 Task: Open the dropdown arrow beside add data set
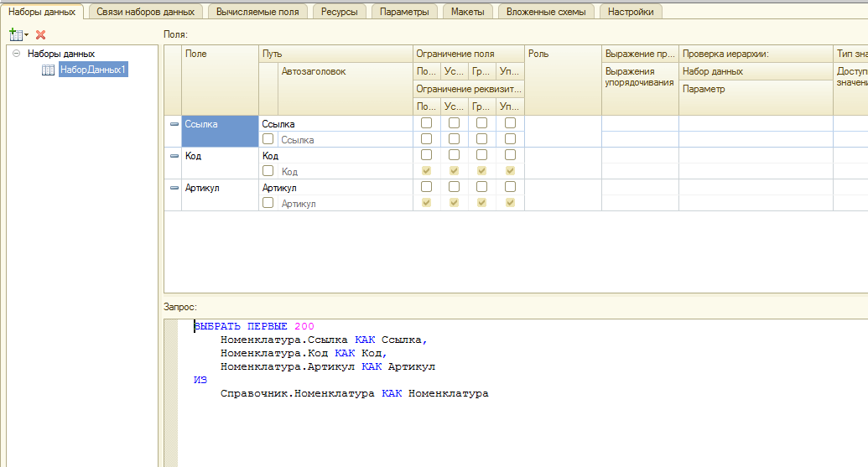[x=26, y=35]
